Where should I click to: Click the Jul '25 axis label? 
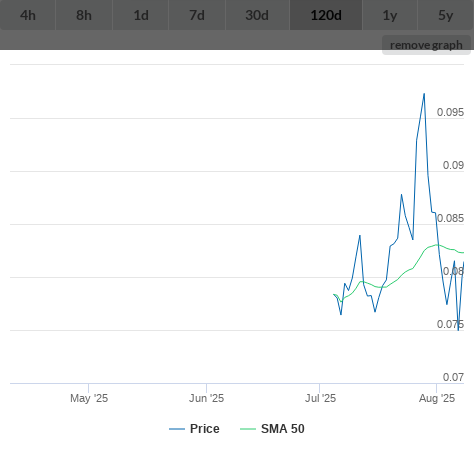point(320,398)
